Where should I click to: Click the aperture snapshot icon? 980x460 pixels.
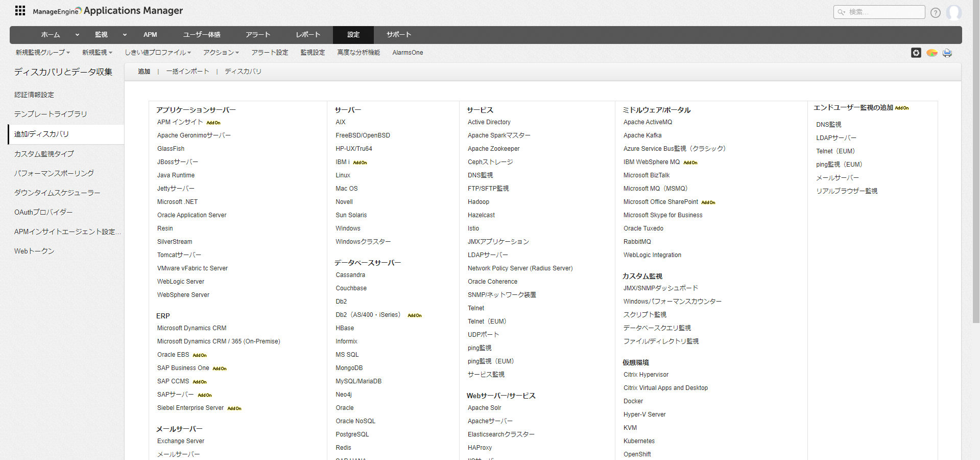click(x=916, y=53)
